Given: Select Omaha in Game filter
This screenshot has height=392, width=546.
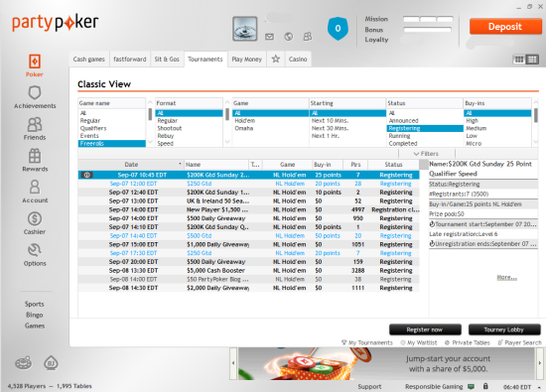Looking at the screenshot, I should [270, 128].
